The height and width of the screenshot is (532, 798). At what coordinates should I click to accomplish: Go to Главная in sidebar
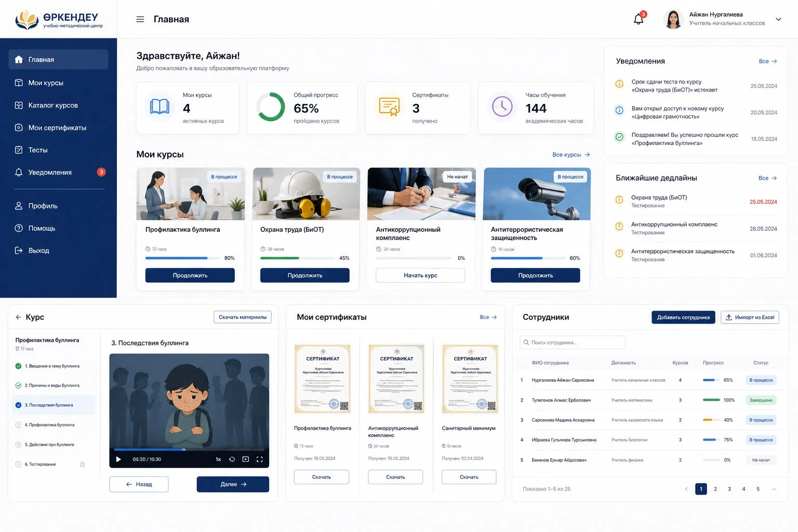pyautogui.click(x=58, y=59)
